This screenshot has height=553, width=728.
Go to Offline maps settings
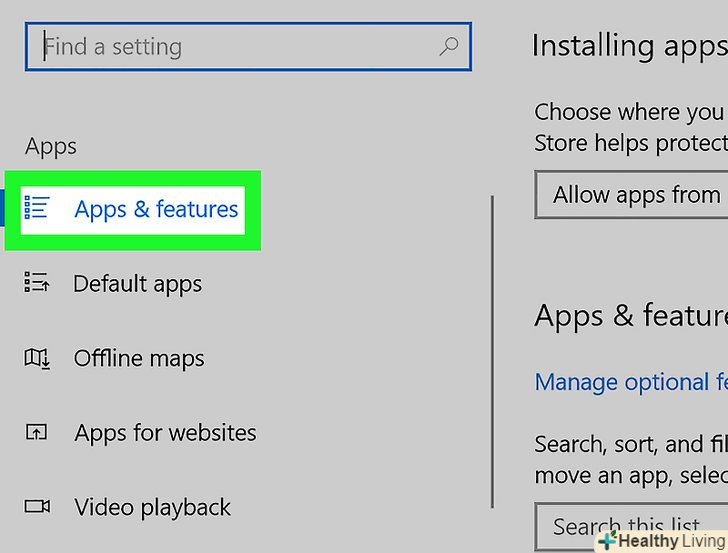pyautogui.click(x=139, y=358)
